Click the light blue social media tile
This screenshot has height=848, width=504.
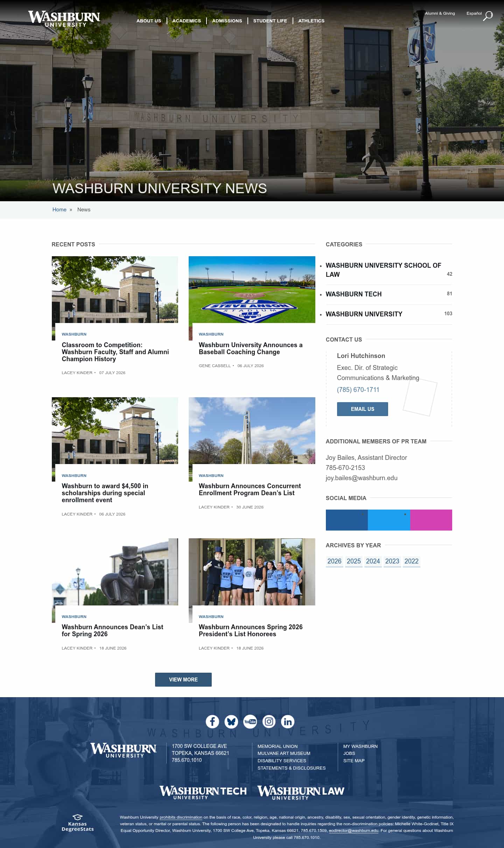click(x=389, y=520)
